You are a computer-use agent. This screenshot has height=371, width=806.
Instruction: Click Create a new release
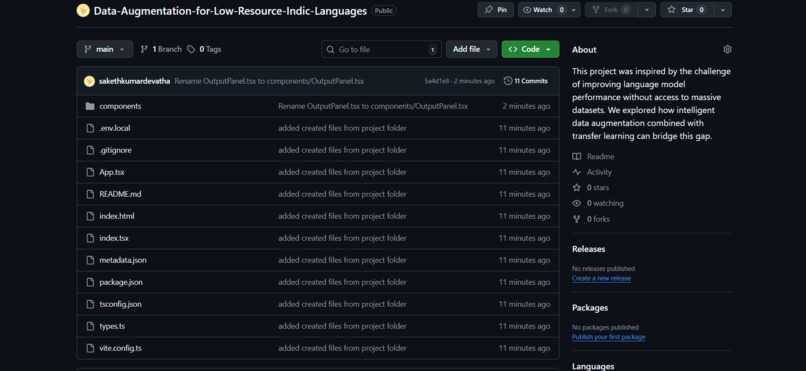pyautogui.click(x=601, y=279)
